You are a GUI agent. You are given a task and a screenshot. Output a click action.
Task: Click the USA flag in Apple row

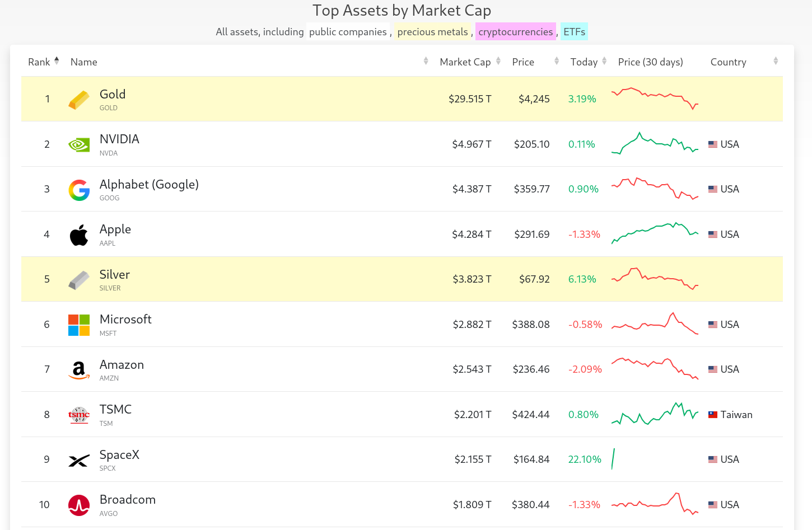pos(713,234)
